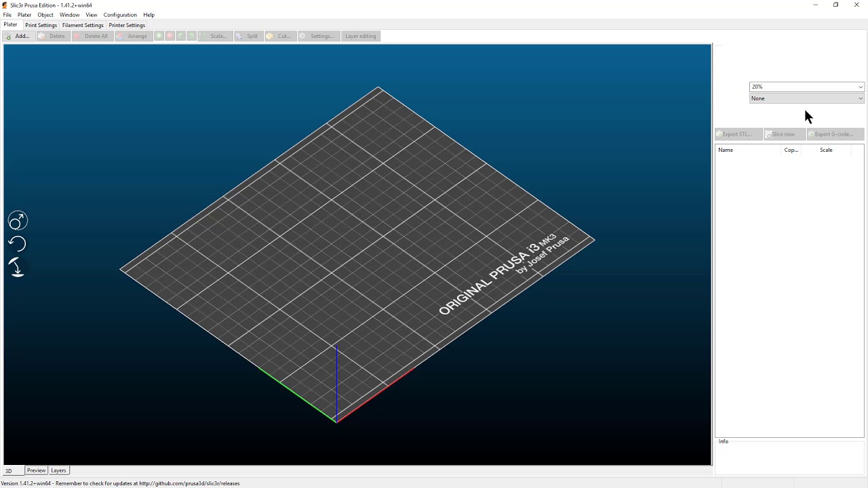Switch to the Plater tab

pos(10,25)
